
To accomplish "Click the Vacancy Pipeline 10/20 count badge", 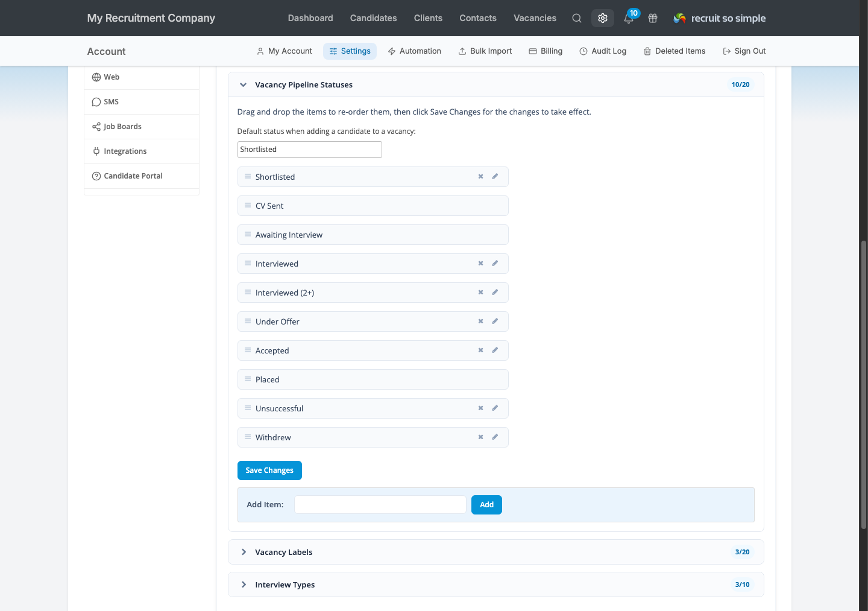I will pyautogui.click(x=740, y=85).
